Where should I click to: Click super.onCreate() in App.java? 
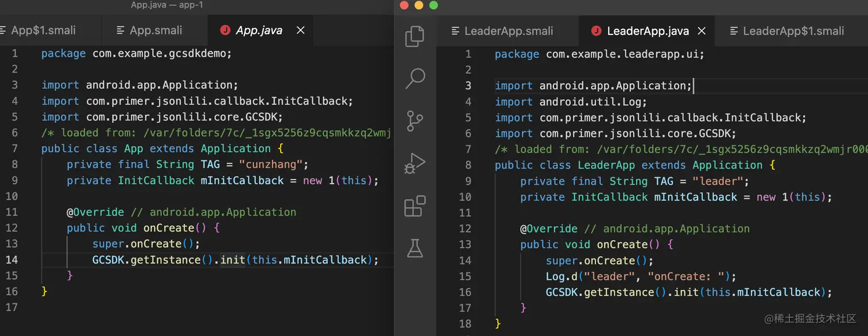click(146, 244)
